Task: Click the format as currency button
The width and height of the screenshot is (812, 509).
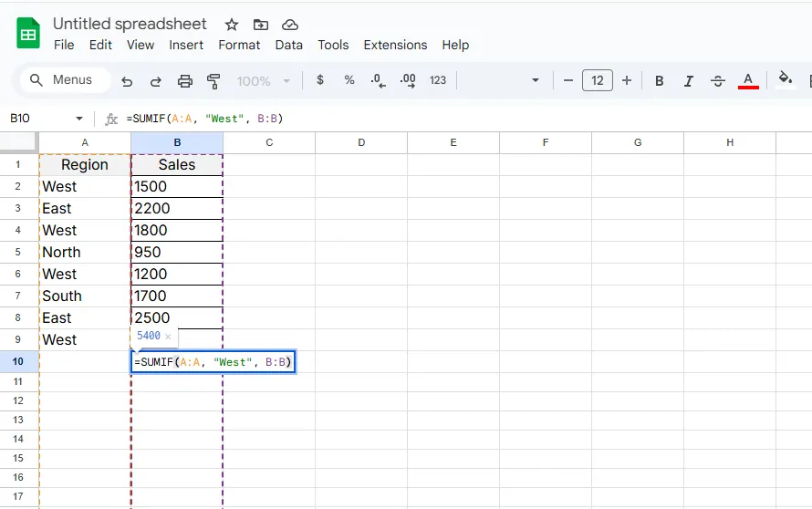Action: tap(319, 80)
